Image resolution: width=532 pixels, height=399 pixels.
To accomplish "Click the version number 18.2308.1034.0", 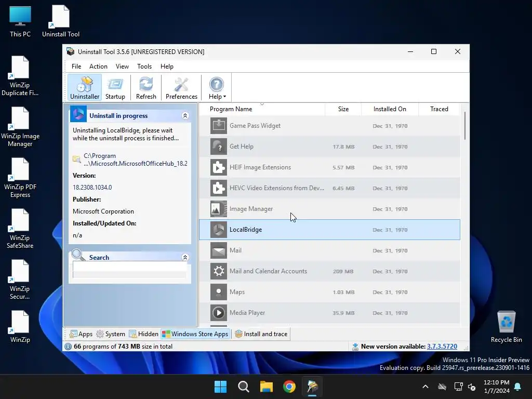I will [x=92, y=187].
